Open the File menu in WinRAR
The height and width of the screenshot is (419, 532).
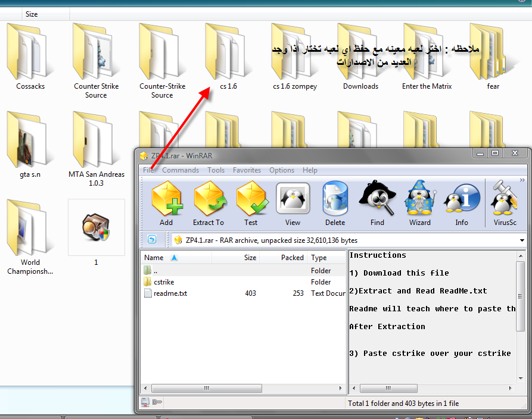(148, 170)
